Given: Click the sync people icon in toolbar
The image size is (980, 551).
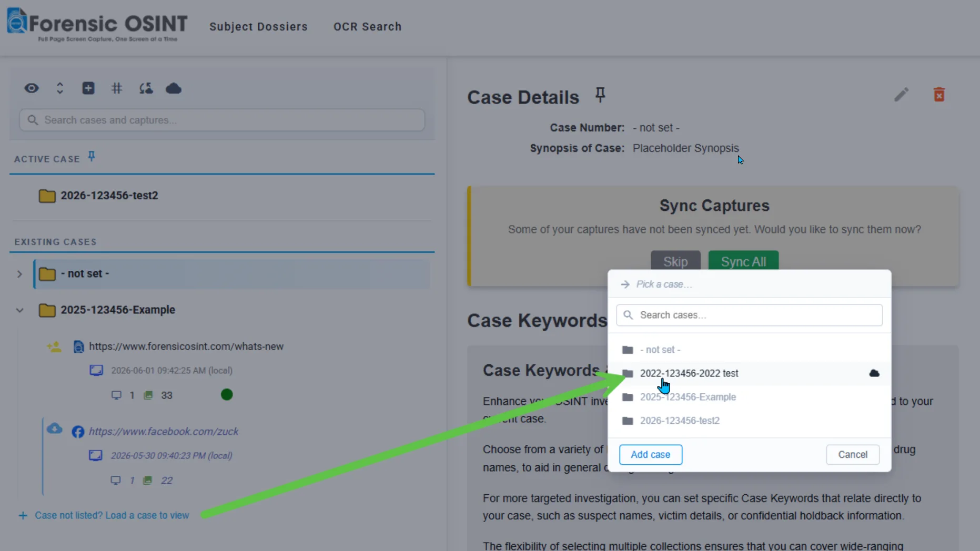Looking at the screenshot, I should coord(146,88).
